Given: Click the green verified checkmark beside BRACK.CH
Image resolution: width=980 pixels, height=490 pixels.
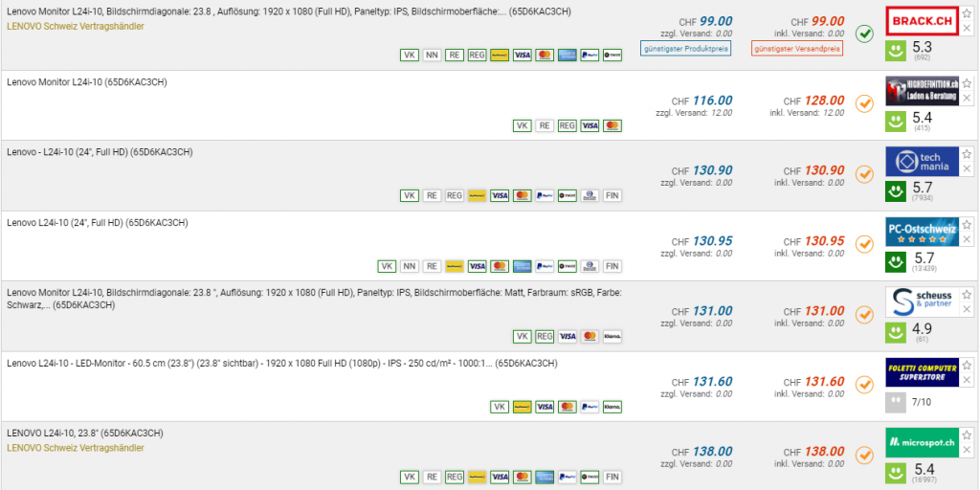Looking at the screenshot, I should 864,34.
